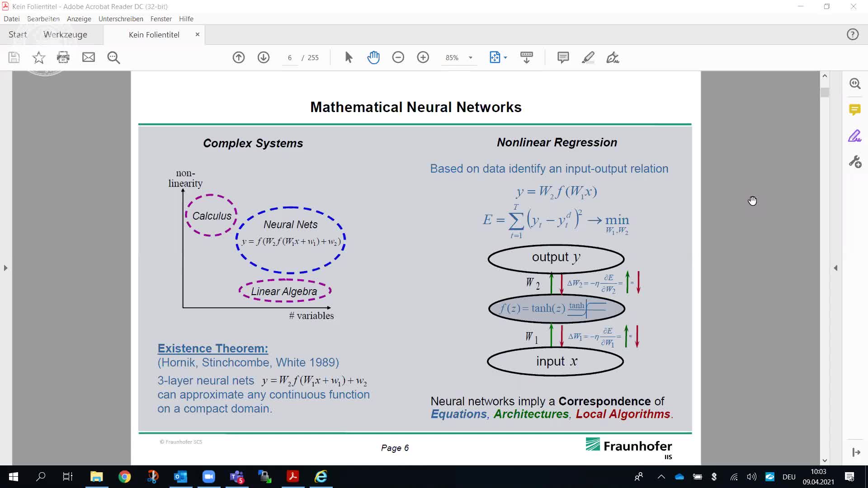Expand the fit page options dropdown

tap(505, 58)
